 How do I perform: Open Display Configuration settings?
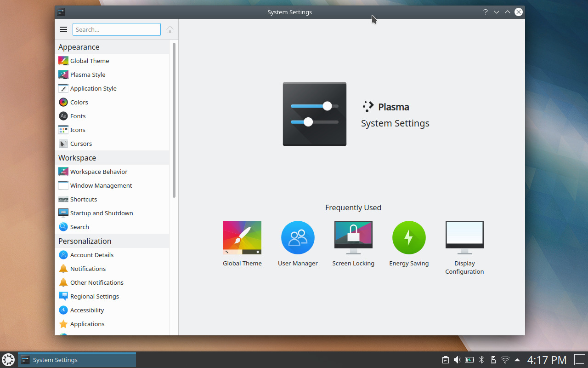[464, 237]
